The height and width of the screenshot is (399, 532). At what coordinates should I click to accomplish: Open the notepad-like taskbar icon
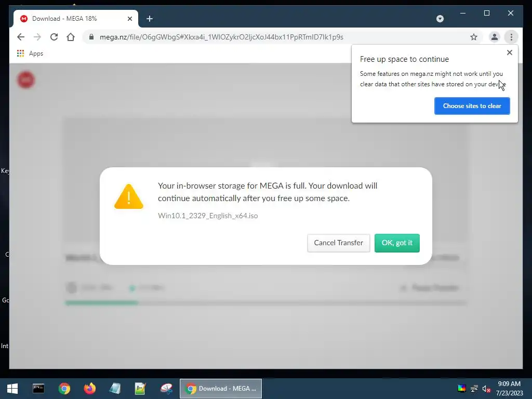[115, 389]
